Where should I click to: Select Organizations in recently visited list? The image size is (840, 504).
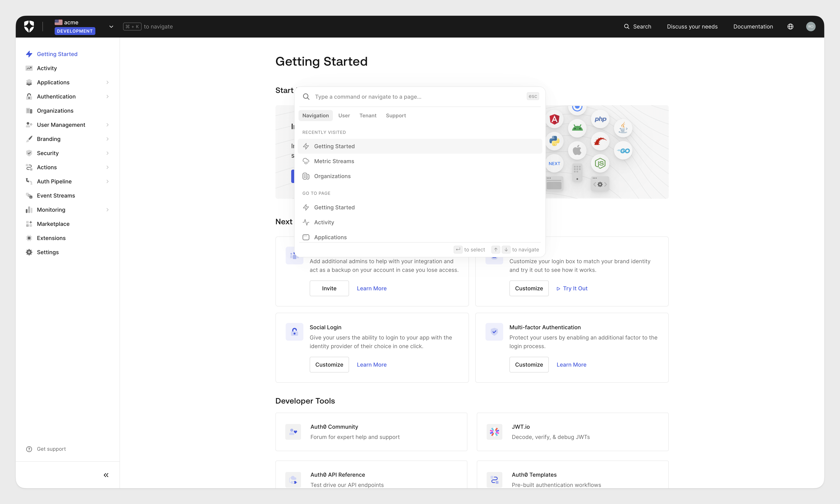point(420,176)
